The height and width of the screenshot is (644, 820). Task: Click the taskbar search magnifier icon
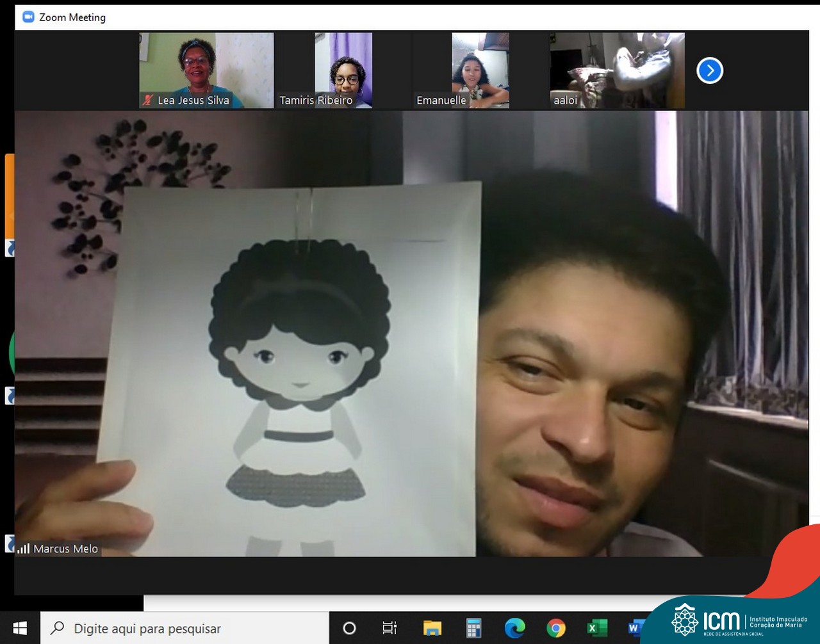click(58, 628)
